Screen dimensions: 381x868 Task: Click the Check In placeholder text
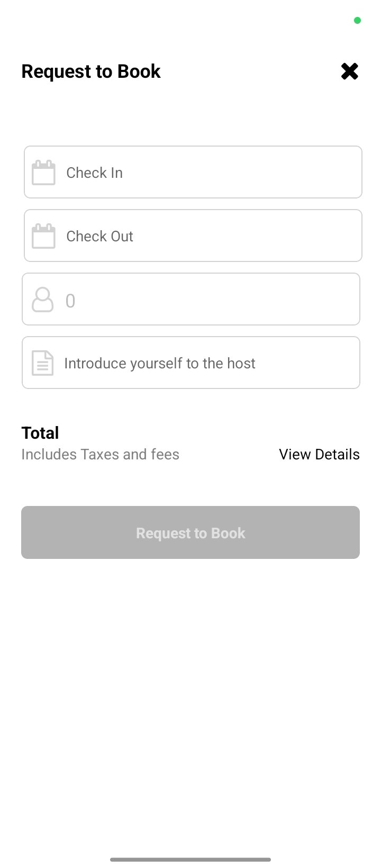95,173
